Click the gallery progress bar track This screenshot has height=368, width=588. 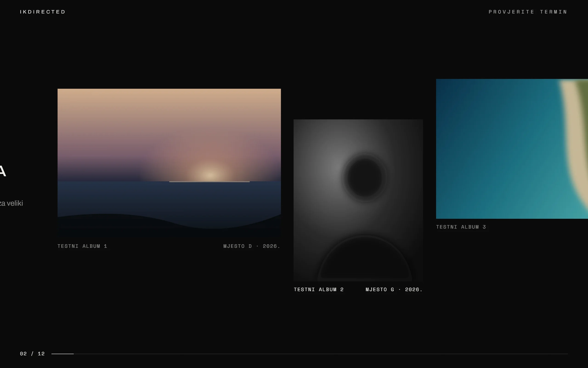click(310, 354)
